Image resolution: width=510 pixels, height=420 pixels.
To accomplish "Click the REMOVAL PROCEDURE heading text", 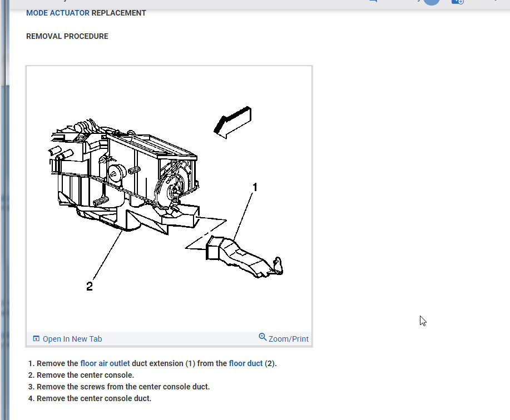I will tap(67, 36).
